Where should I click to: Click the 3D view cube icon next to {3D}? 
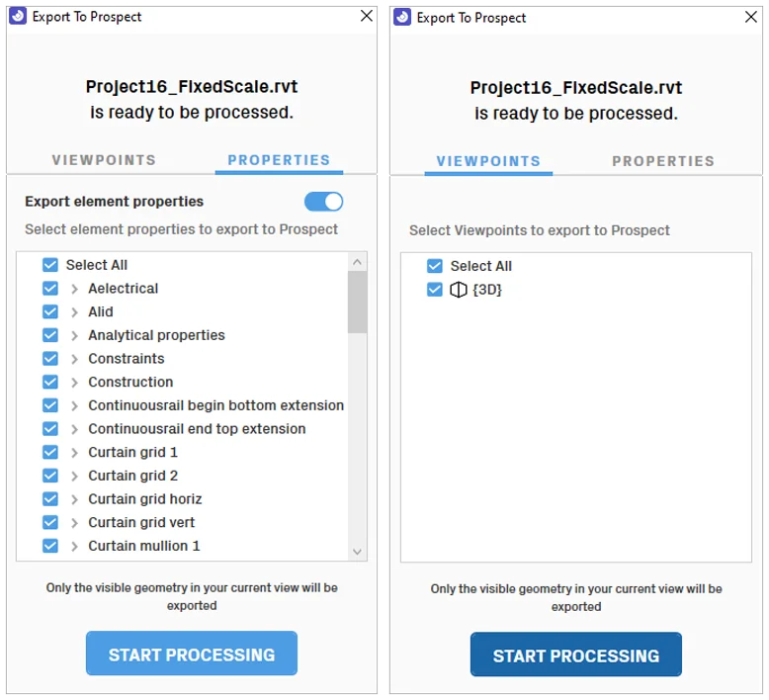pyautogui.click(x=458, y=290)
